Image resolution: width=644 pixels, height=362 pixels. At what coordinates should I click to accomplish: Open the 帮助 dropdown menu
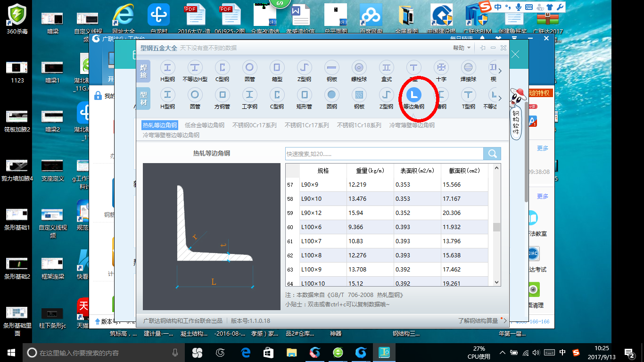pos(462,48)
